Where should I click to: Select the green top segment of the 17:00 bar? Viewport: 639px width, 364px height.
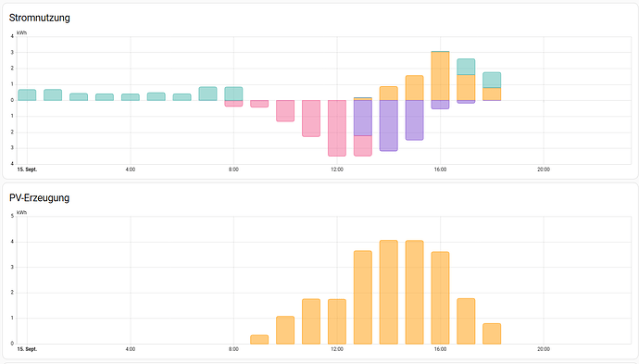(x=466, y=67)
